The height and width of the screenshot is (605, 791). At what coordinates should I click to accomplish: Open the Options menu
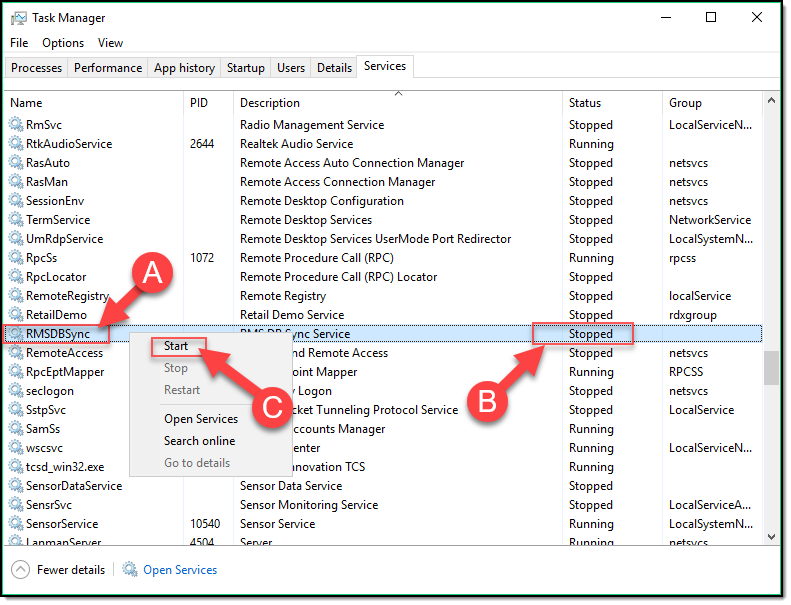point(63,43)
